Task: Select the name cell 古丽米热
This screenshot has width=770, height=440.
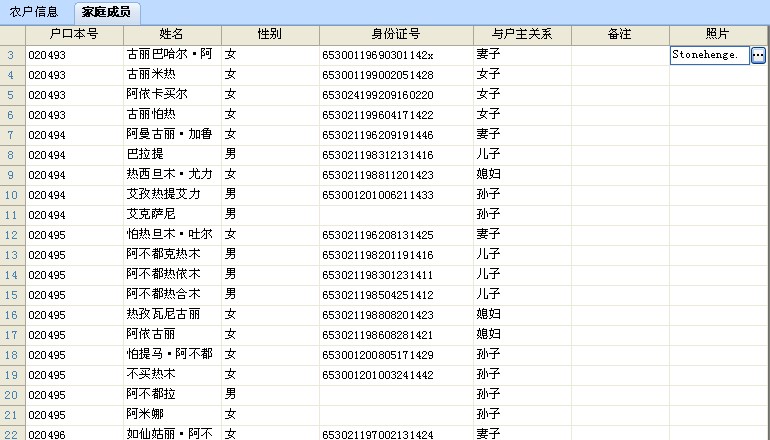Action: pos(172,74)
